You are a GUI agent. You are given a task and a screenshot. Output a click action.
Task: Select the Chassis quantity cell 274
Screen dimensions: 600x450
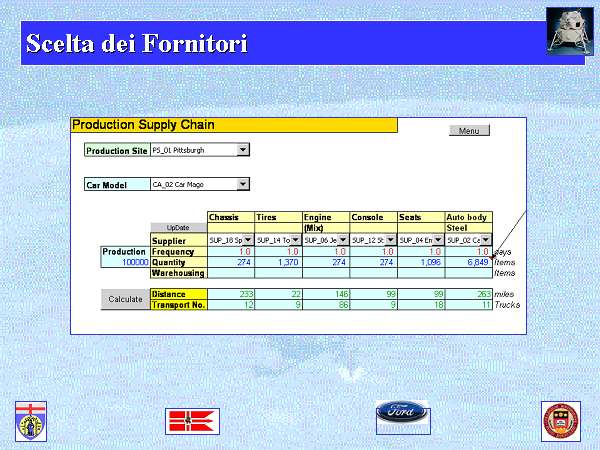tap(231, 262)
